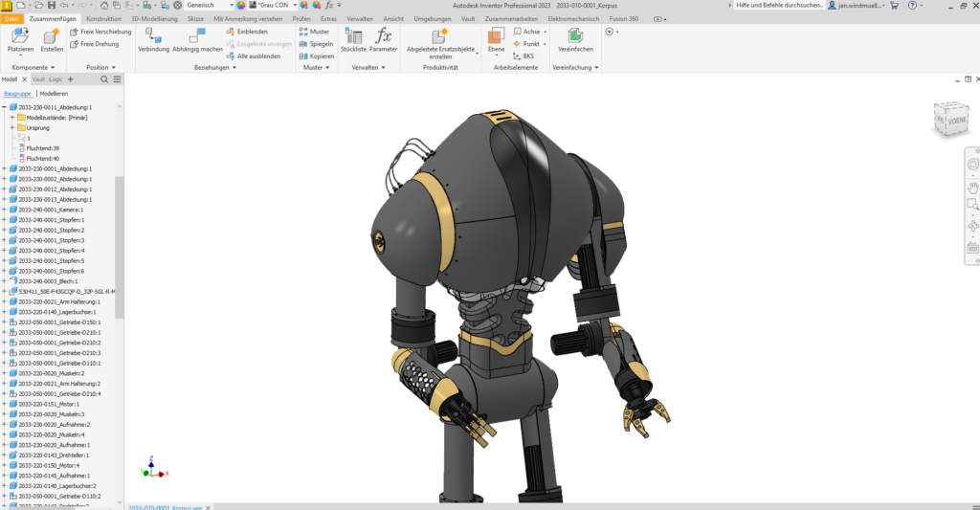This screenshot has width=980, height=510.
Task: Open the Ansicht ribbon tab
Action: point(393,19)
